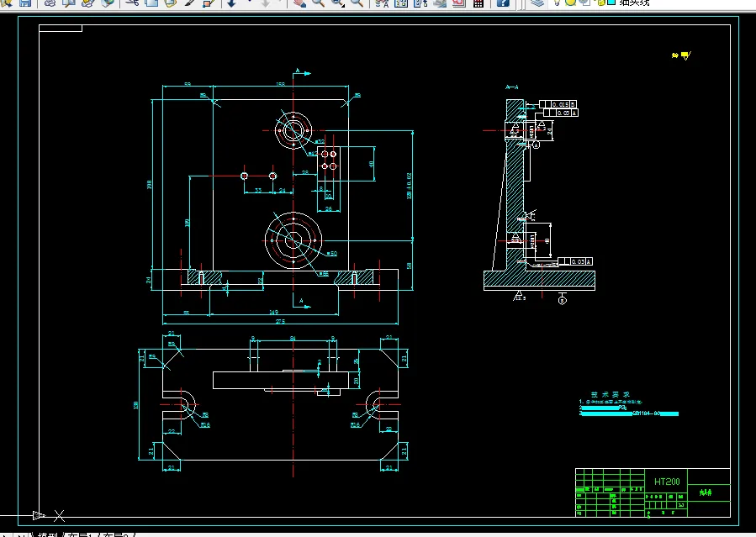Click the greyed Redo arrow
The height and width of the screenshot is (537, 756).
coord(266,3)
